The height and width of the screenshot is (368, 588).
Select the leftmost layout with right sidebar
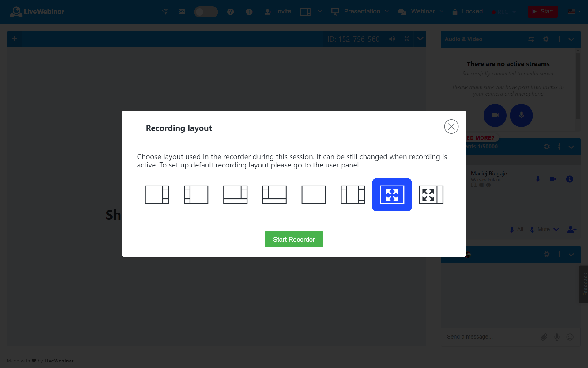click(157, 194)
